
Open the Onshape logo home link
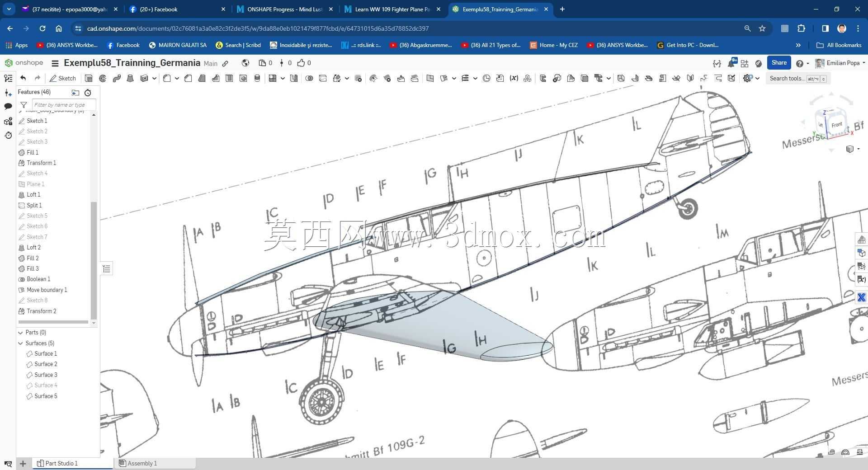point(24,63)
